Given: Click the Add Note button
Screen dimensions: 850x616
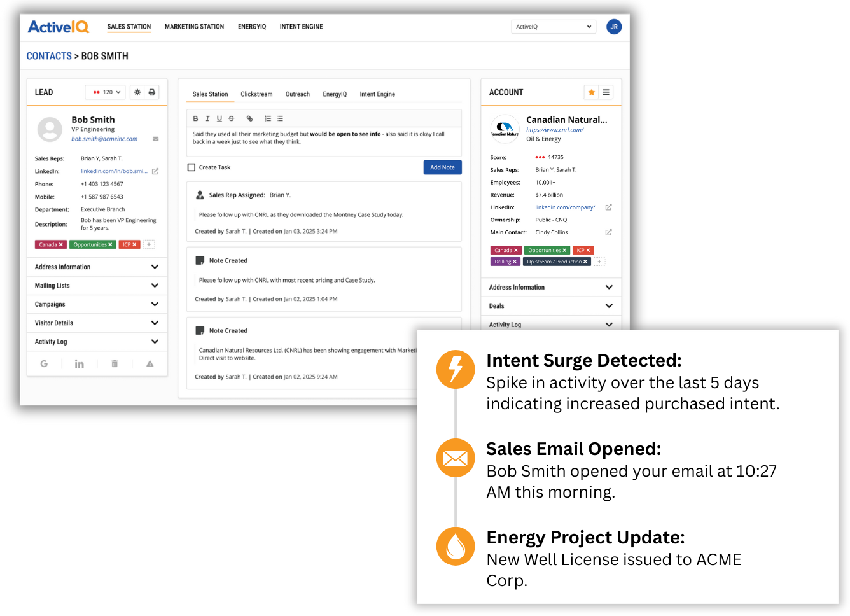Looking at the screenshot, I should tap(442, 167).
